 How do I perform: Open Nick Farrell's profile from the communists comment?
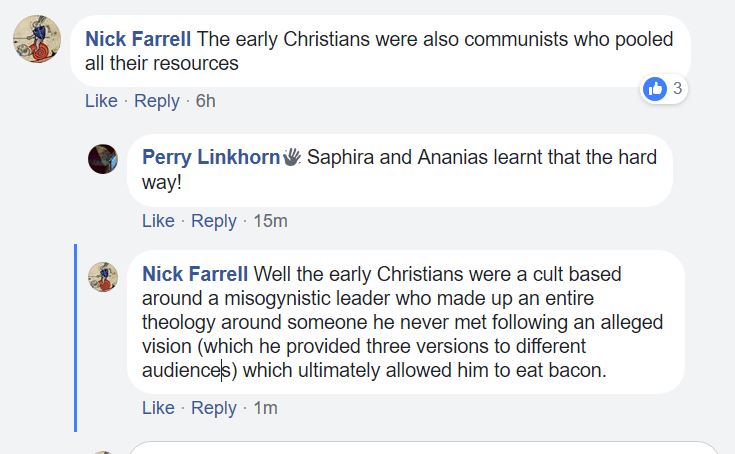coord(138,40)
